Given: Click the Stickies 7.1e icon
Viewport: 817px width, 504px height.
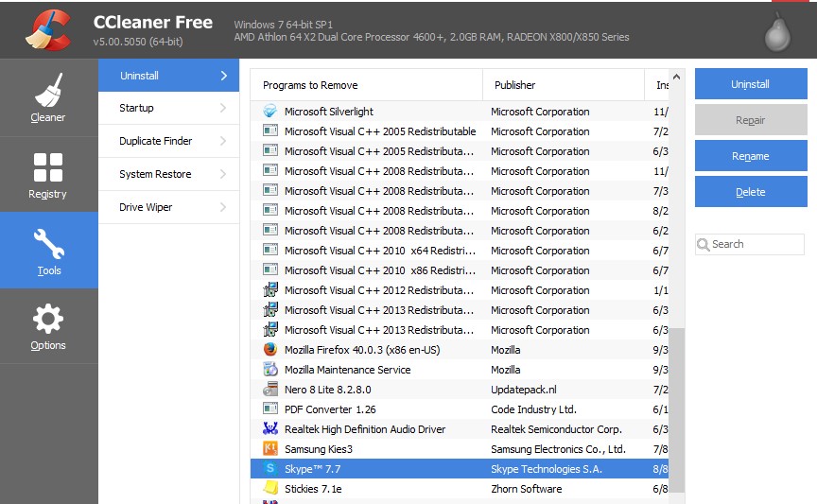Looking at the screenshot, I should coord(270,489).
